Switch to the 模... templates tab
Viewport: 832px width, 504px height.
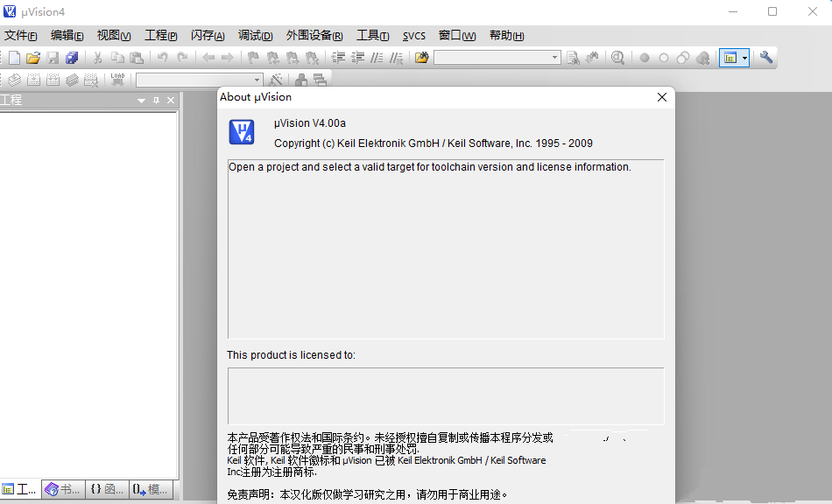[x=151, y=489]
